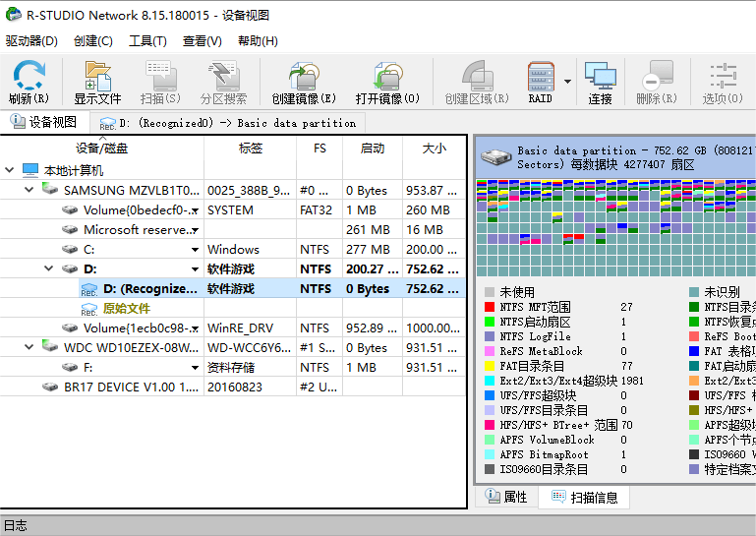Click the yellow FAT目录条目 color swatch

coord(490,366)
